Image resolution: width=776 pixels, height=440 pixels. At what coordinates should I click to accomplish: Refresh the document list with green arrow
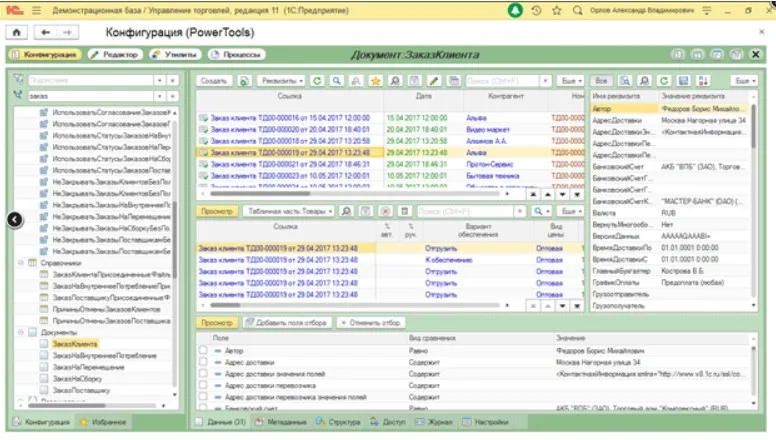pos(317,81)
